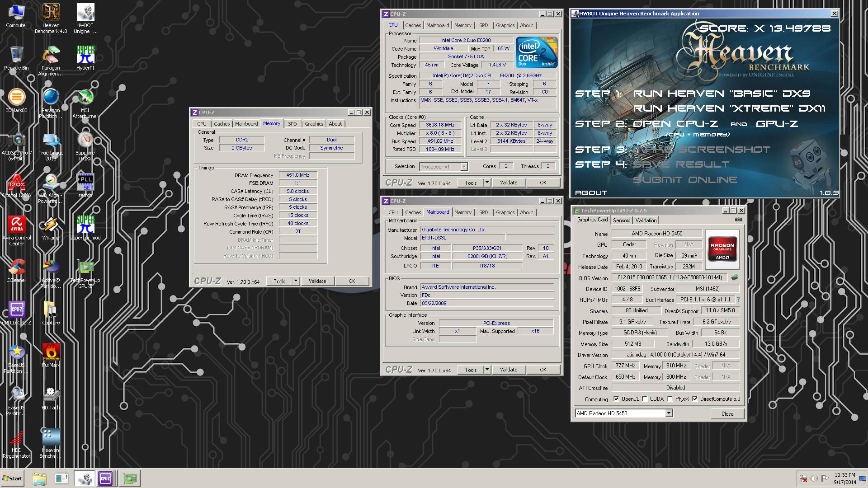
Task: Click Validate in the CPU-Z Memory window
Action: click(317, 281)
